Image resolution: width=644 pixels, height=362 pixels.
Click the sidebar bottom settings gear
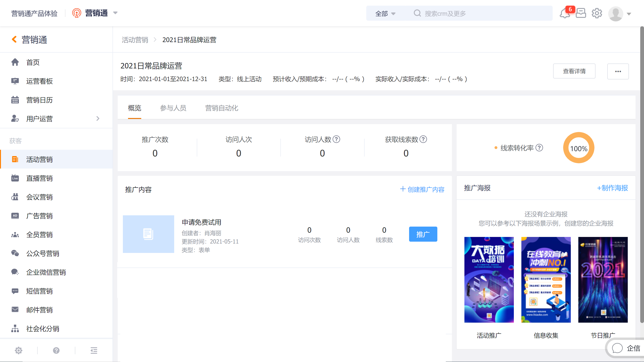[x=19, y=350]
